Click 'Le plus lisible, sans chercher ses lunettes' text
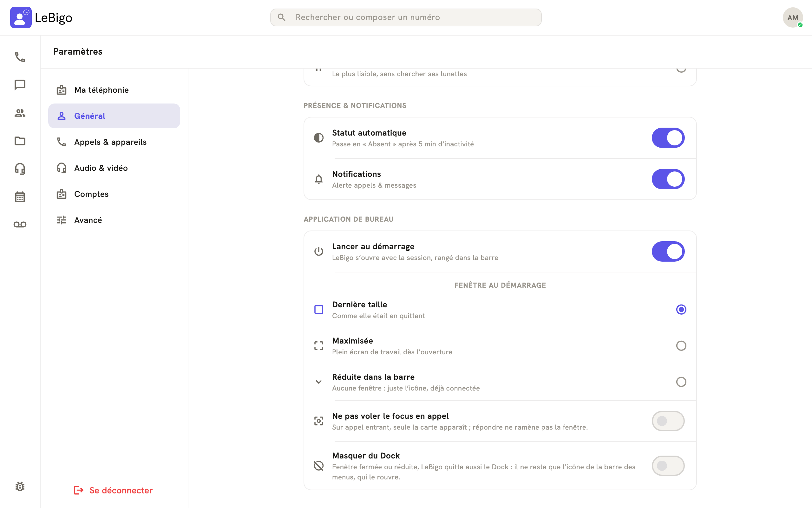 click(399, 74)
